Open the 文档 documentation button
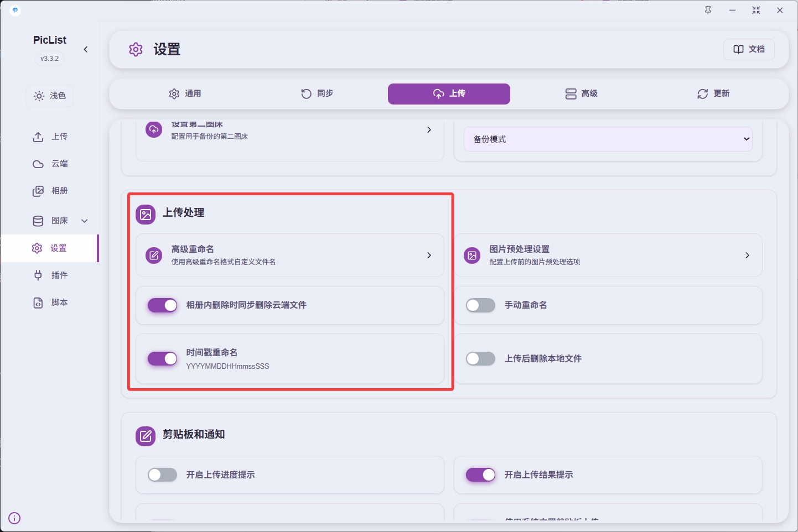The height and width of the screenshot is (532, 798). coord(748,49)
